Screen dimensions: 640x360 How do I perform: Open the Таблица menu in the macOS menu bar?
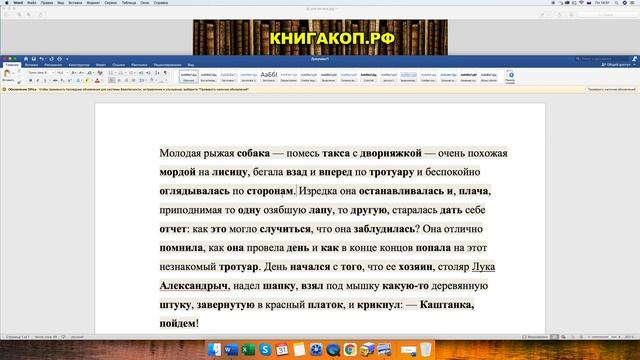129,2
